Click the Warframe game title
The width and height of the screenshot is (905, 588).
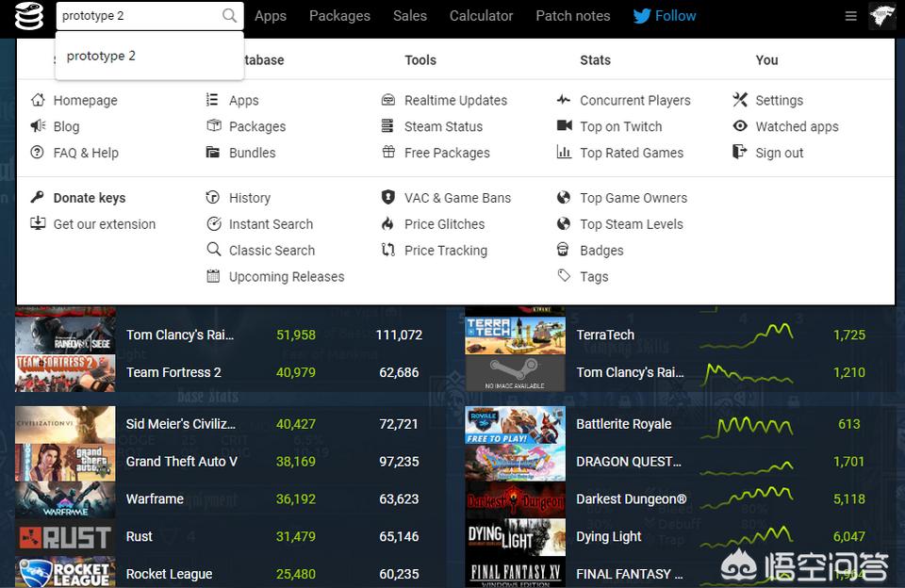pyautogui.click(x=155, y=499)
